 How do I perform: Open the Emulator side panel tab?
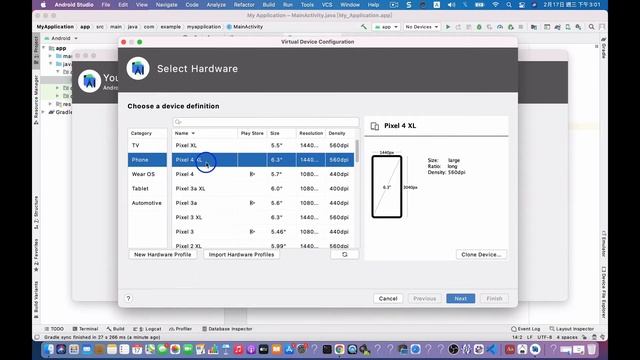coord(604,244)
